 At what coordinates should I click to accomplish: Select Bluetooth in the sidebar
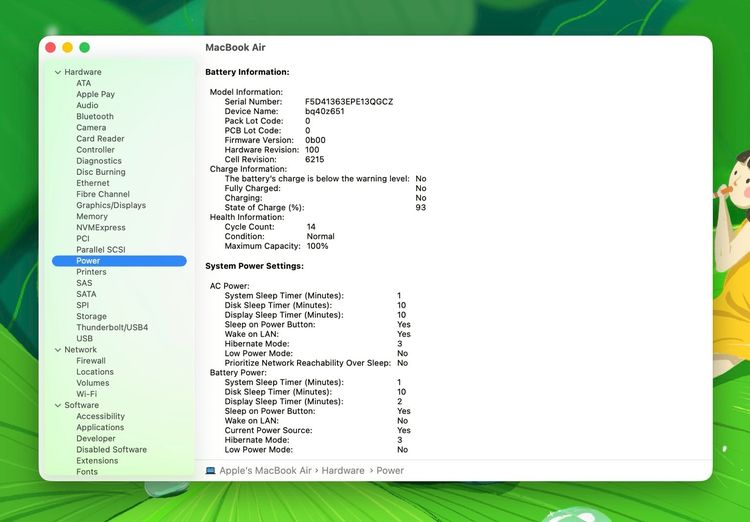click(x=95, y=116)
